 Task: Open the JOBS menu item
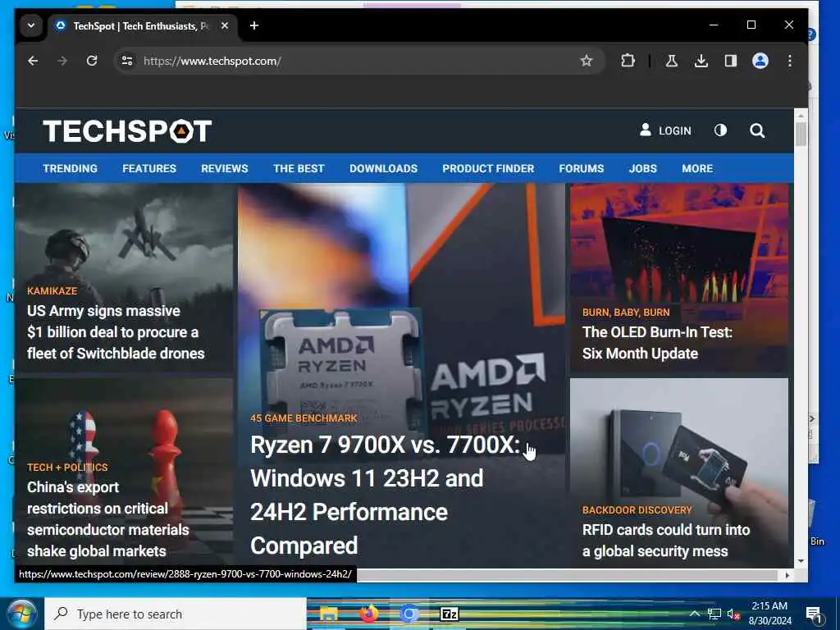[x=643, y=169]
